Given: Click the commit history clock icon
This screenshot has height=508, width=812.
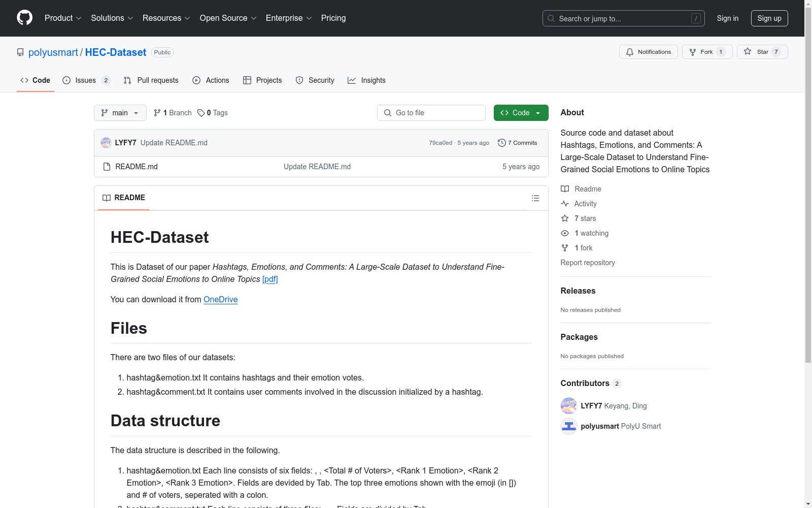Looking at the screenshot, I should tap(502, 143).
